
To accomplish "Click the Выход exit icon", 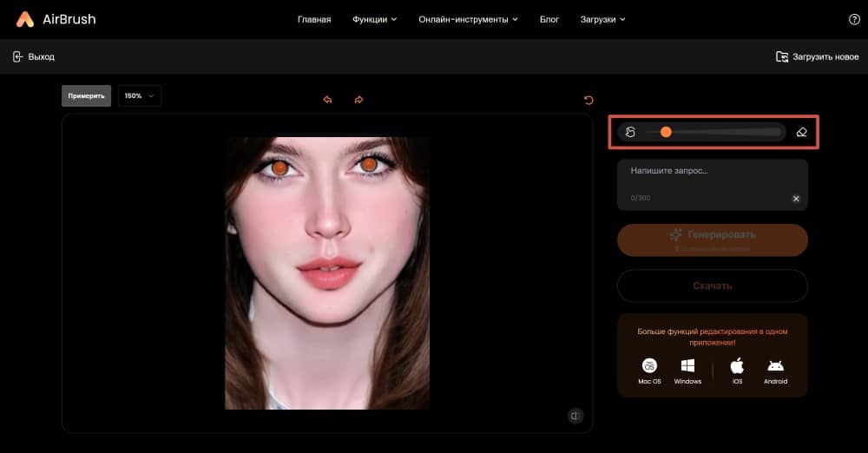I will tap(17, 56).
